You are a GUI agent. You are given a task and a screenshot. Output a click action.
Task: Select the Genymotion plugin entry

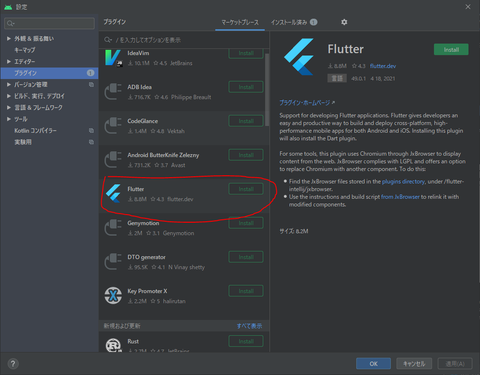tap(184, 228)
